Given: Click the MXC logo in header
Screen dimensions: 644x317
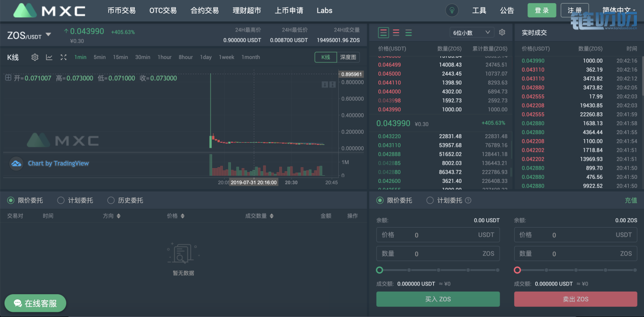Looking at the screenshot, I should click(49, 10).
